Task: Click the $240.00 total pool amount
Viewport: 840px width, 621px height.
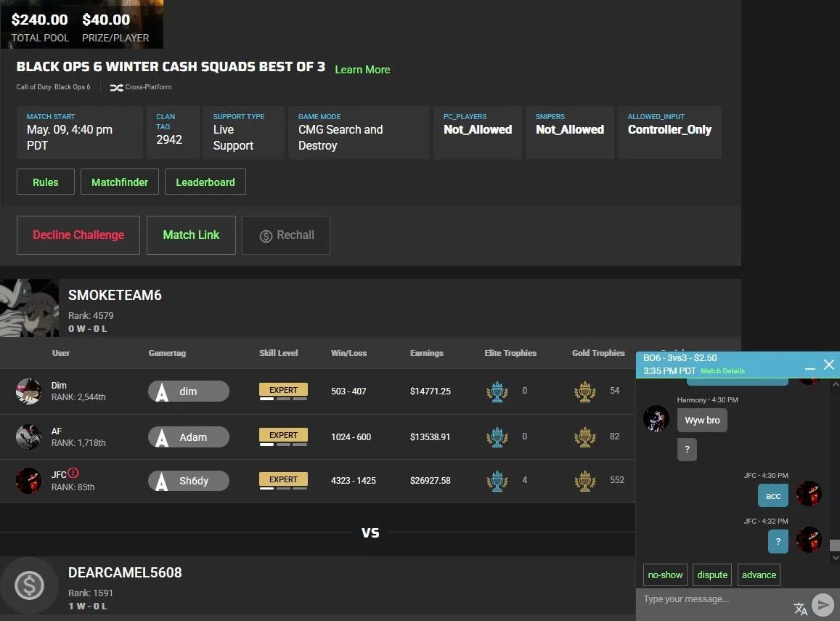Action: (x=40, y=20)
